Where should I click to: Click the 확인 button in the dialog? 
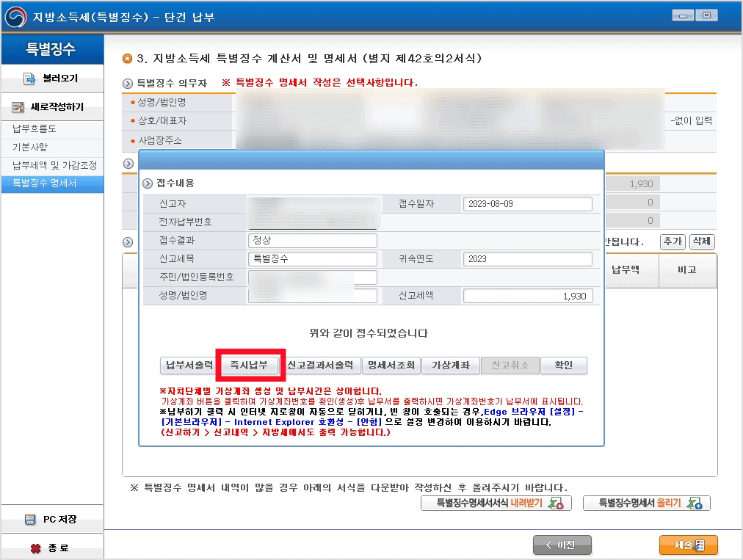(563, 365)
